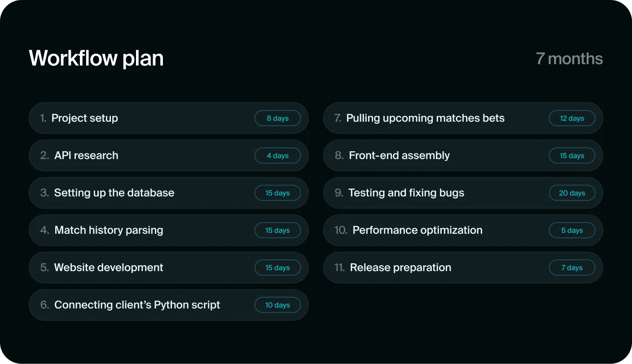This screenshot has width=632, height=364.
Task: Click the Workflow plan heading
Action: (x=97, y=58)
